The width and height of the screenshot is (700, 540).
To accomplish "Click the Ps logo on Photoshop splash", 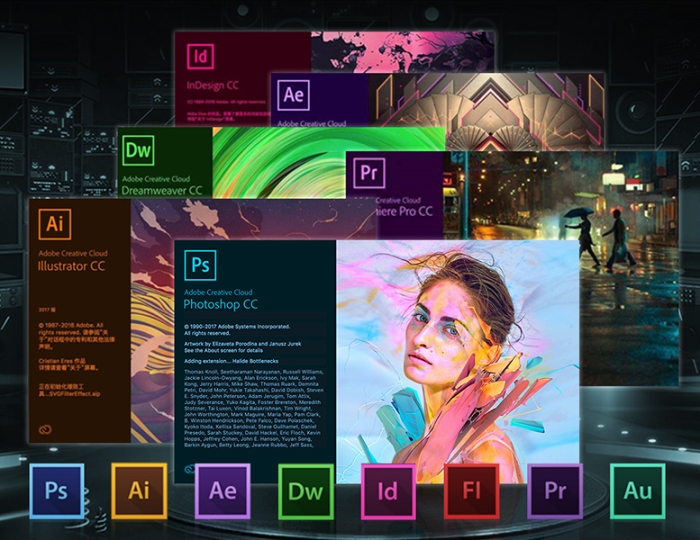I will click(200, 265).
